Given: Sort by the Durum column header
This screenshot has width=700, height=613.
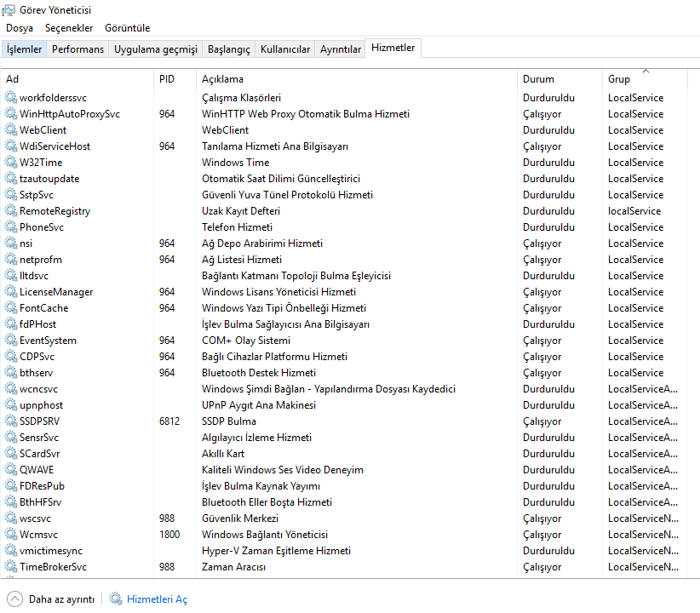Looking at the screenshot, I should coord(538,79).
